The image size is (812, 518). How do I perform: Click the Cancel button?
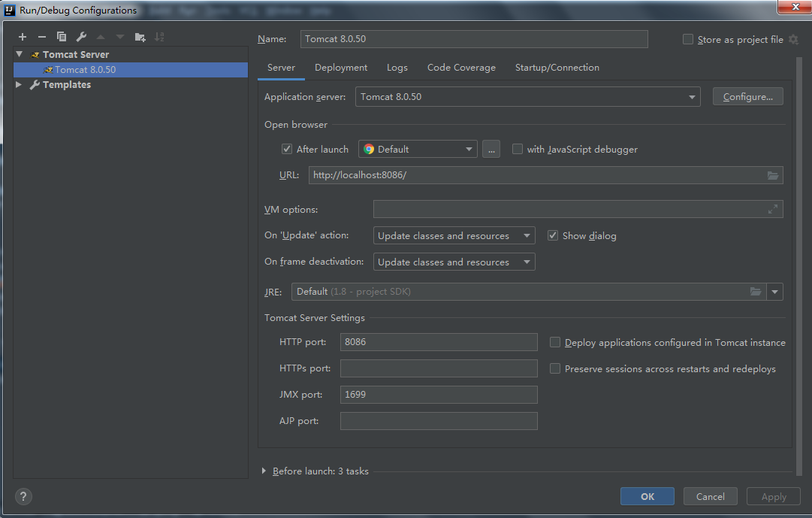(x=711, y=496)
